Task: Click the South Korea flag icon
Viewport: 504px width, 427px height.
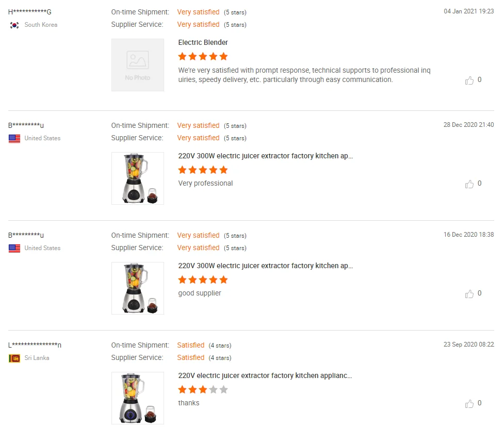Action: (14, 25)
